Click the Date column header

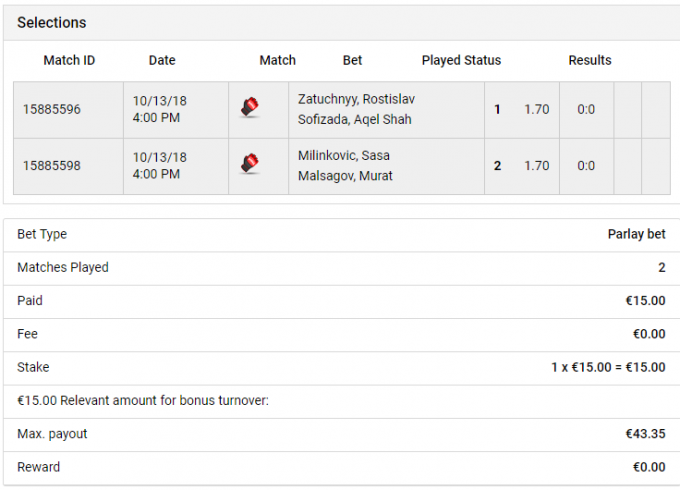pos(162,60)
